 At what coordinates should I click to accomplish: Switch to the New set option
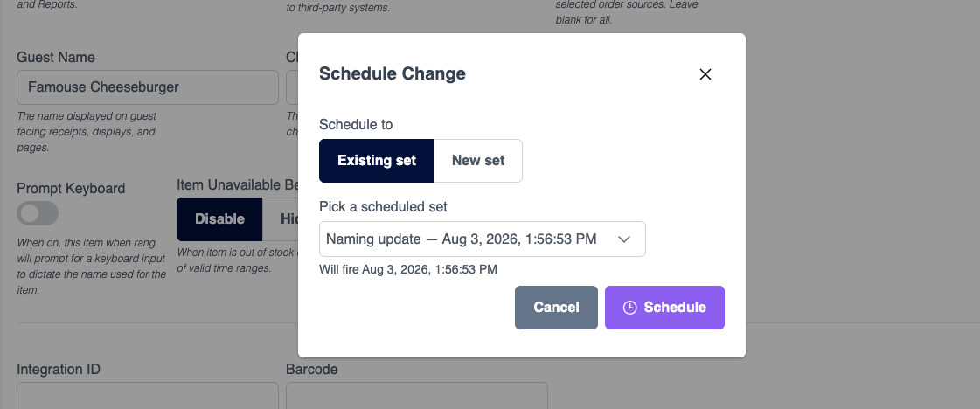(x=478, y=161)
